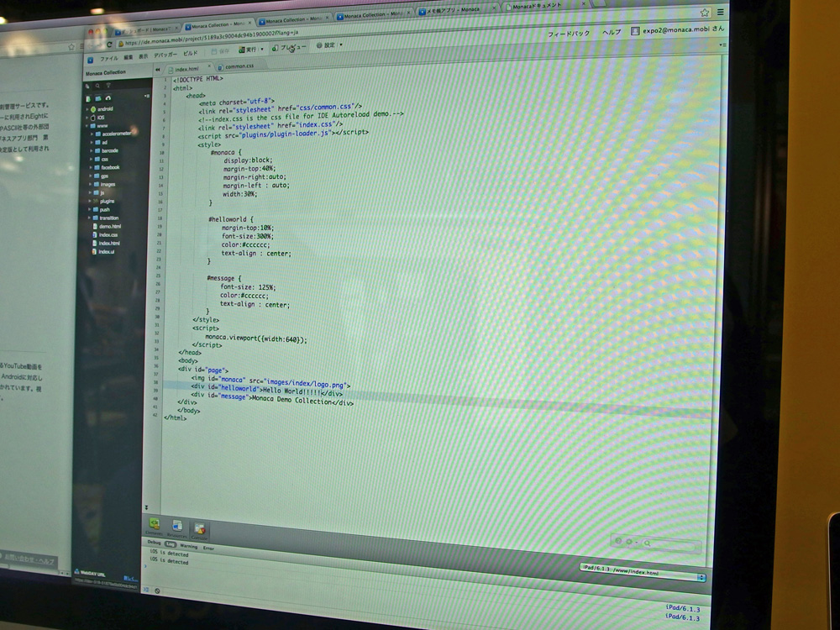
Task: Open the project panel options menu icon
Action: [x=146, y=96]
